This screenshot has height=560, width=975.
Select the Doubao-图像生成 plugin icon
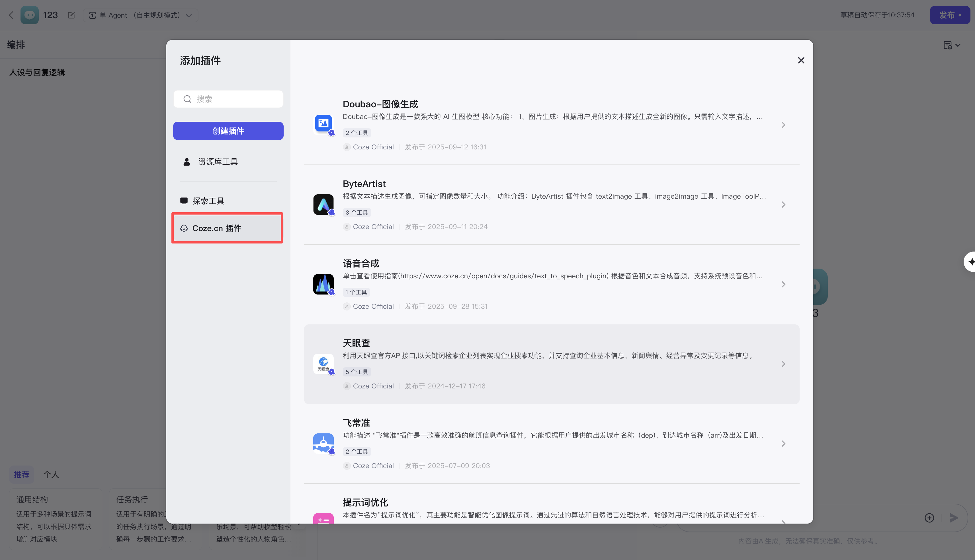coord(323,124)
